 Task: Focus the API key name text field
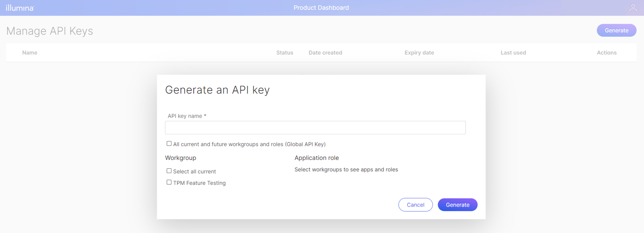(x=315, y=128)
